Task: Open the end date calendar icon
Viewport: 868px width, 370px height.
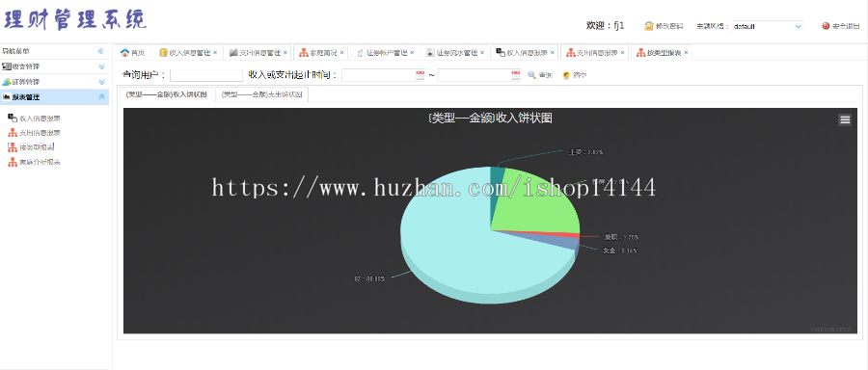Action: click(x=516, y=75)
